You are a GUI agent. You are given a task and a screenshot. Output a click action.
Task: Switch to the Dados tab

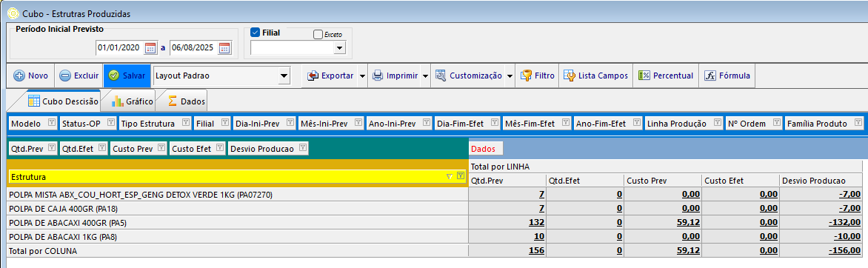[186, 101]
